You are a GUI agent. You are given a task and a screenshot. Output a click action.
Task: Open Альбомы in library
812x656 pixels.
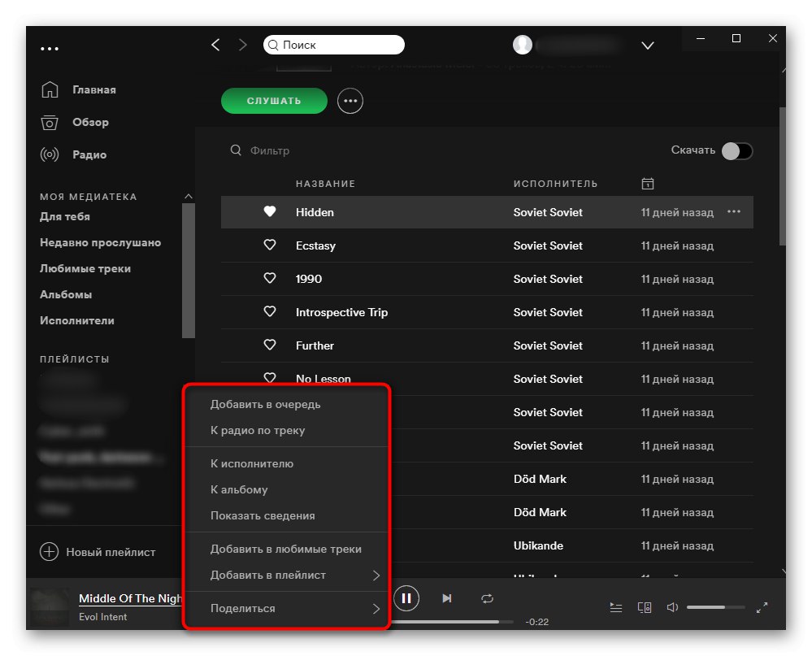pyautogui.click(x=66, y=294)
